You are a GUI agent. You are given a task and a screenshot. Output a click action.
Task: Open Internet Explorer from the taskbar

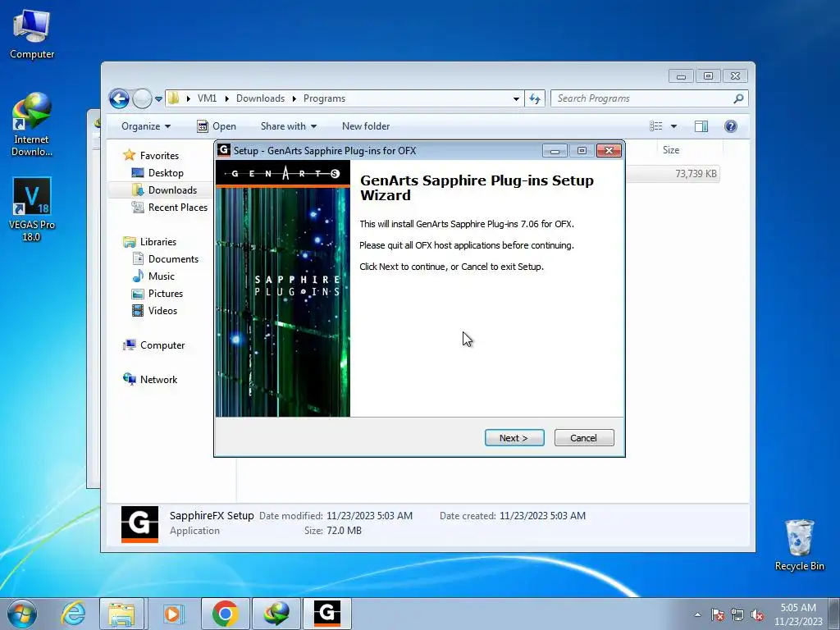pyautogui.click(x=72, y=614)
